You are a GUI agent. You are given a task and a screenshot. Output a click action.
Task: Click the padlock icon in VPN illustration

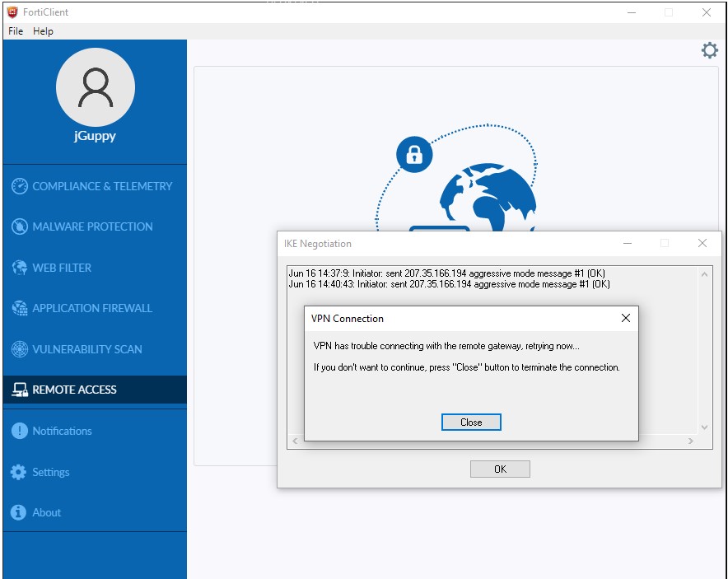tap(414, 155)
